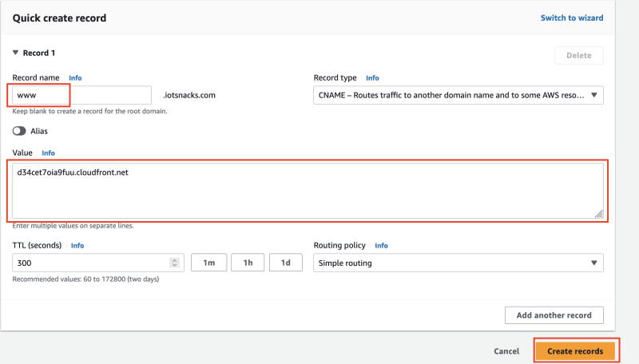Set TTL with the 1d button

pyautogui.click(x=286, y=263)
